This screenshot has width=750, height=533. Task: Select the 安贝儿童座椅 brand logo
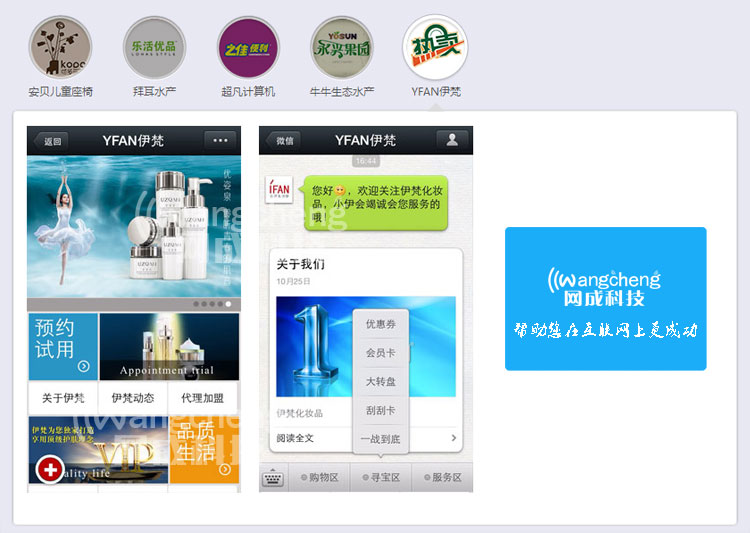coord(60,48)
